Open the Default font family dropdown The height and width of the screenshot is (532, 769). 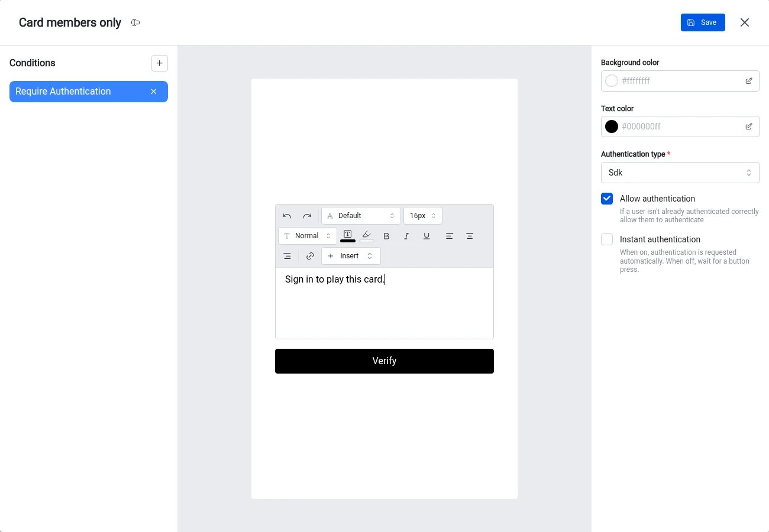tap(361, 216)
